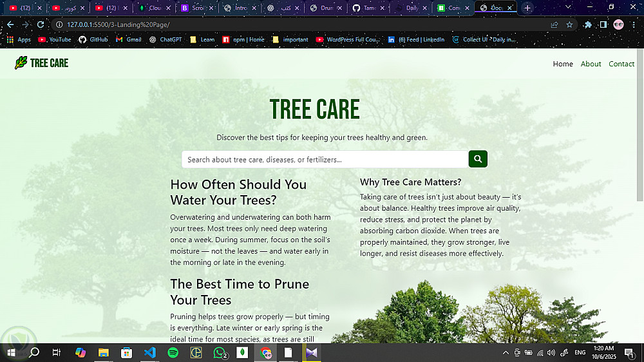Open the Gmail bookmark
Viewport: 644px width, 362px height.
click(129, 39)
